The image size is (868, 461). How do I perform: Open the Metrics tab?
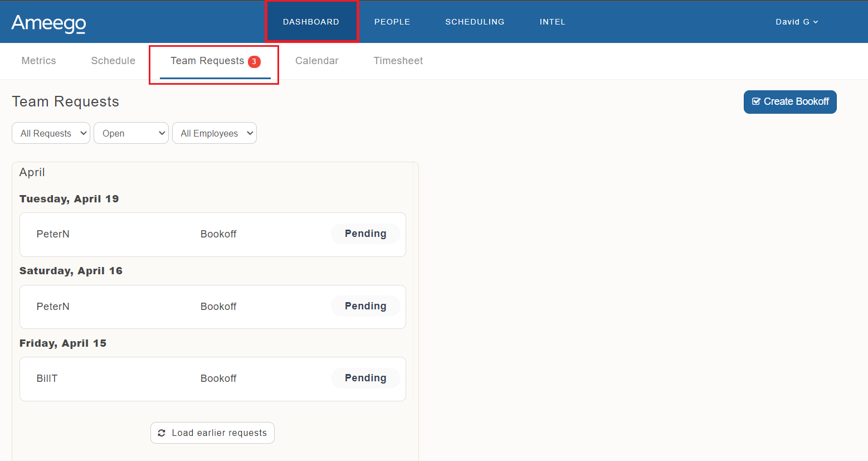pyautogui.click(x=38, y=60)
